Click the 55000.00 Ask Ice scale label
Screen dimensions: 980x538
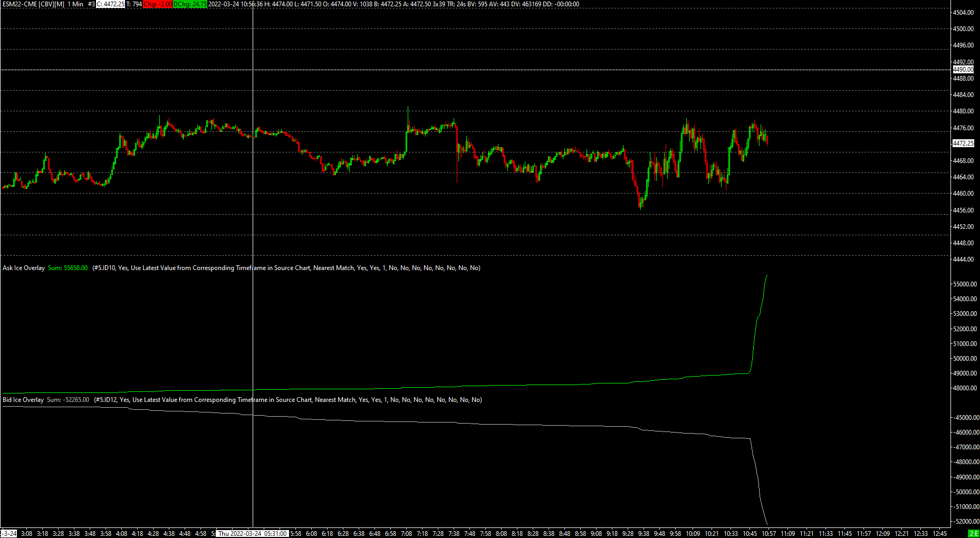click(965, 284)
